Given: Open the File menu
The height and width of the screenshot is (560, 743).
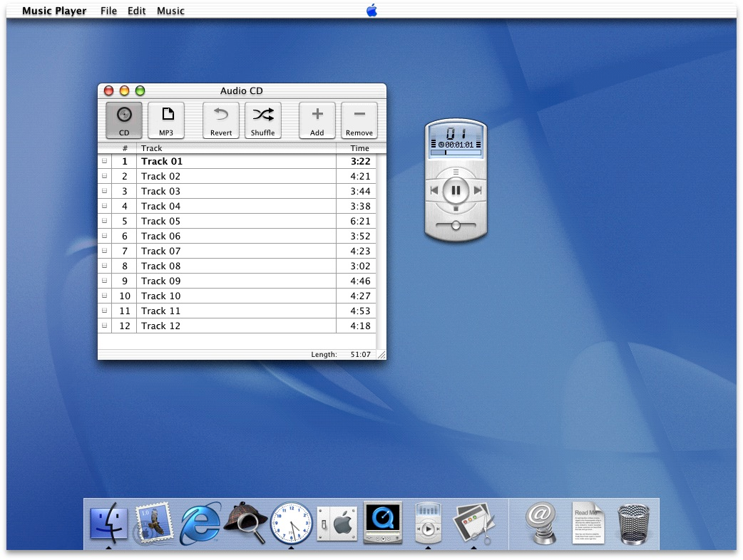Looking at the screenshot, I should (x=108, y=11).
